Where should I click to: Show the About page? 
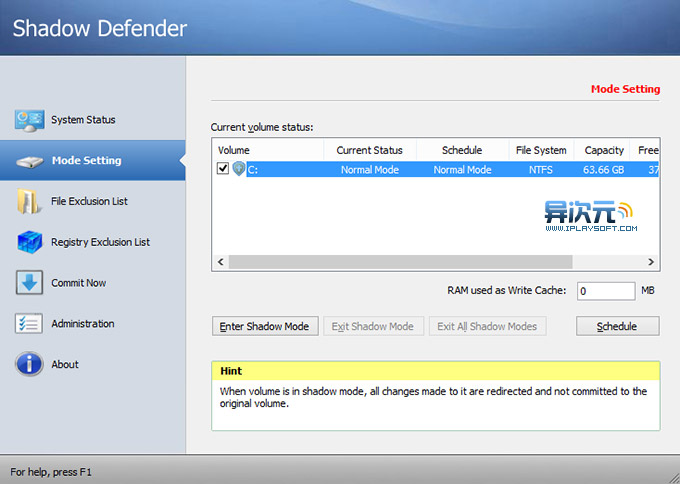pos(65,364)
